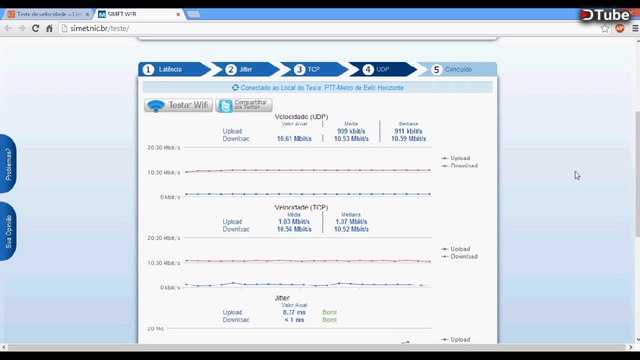640x360 pixels.
Task: Select step 2 Jitter
Action: point(247,69)
